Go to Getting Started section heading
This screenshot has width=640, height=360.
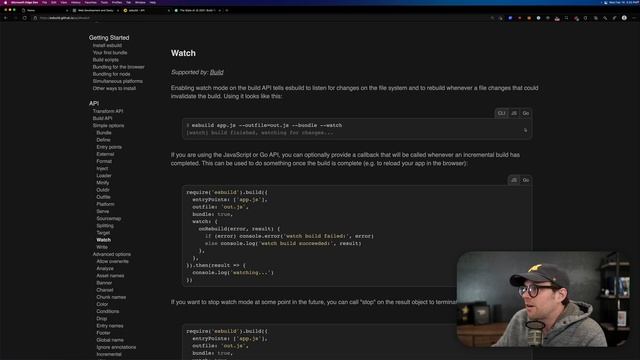coord(109,38)
